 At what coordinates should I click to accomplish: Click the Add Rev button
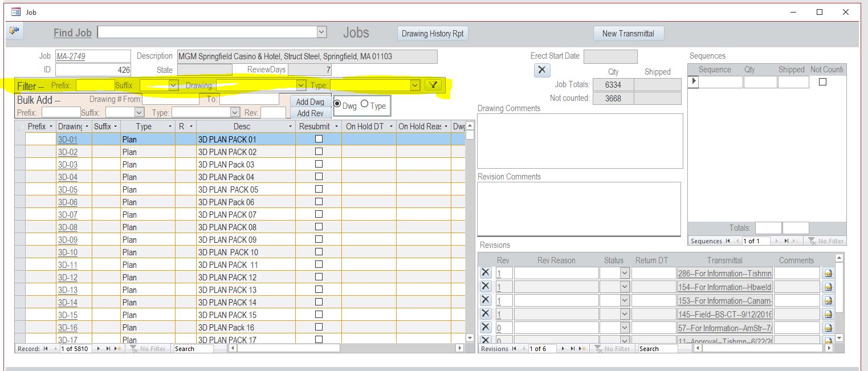coord(310,113)
